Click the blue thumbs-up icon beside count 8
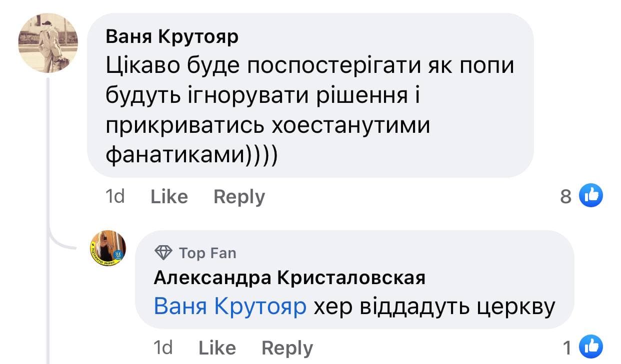 590,196
